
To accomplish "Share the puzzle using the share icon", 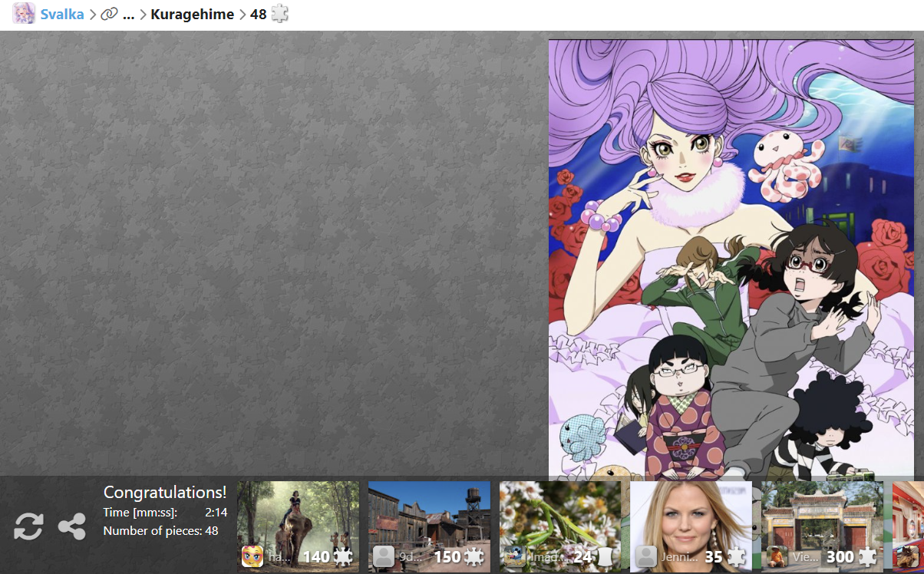I will click(72, 526).
